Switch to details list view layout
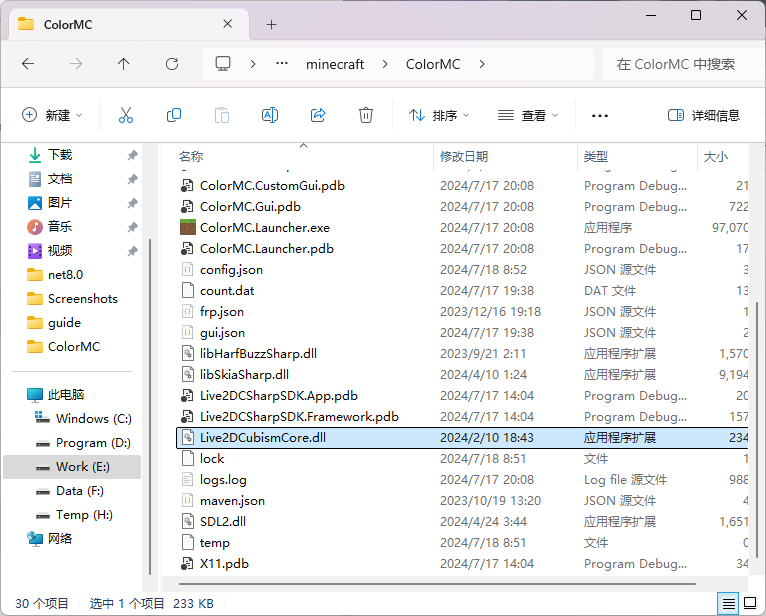This screenshot has height=616, width=766. 728,603
